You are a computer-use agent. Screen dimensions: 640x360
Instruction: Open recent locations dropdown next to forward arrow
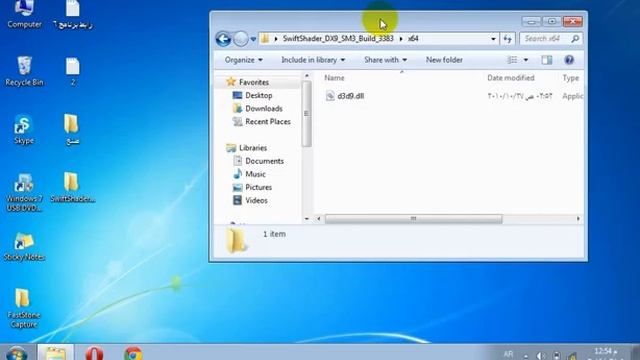click(x=253, y=39)
